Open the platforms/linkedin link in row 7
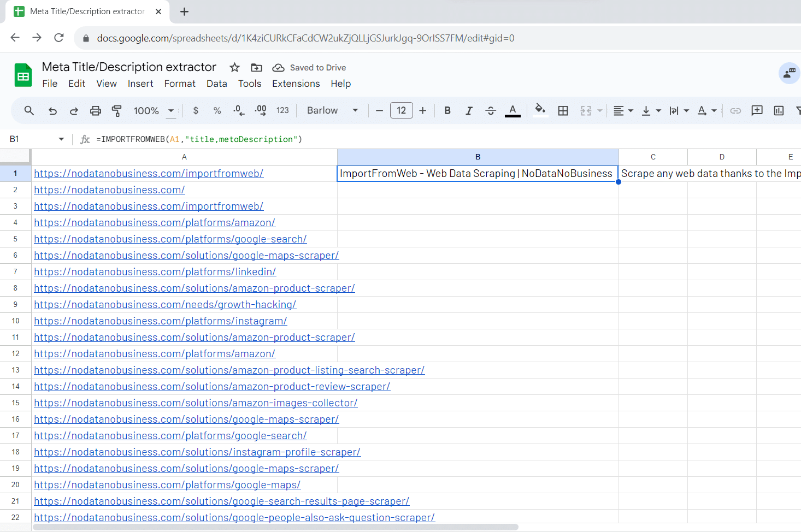The height and width of the screenshot is (532, 801). [x=155, y=272]
